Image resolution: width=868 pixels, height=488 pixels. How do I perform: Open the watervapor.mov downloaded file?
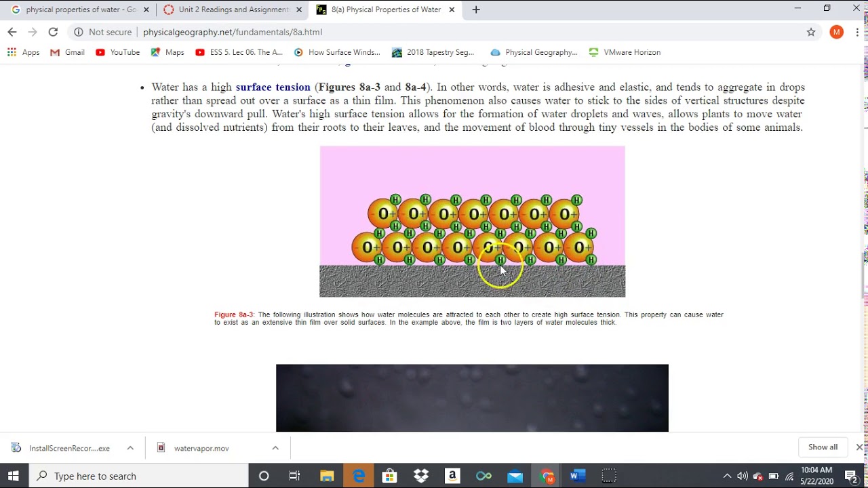coord(201,448)
